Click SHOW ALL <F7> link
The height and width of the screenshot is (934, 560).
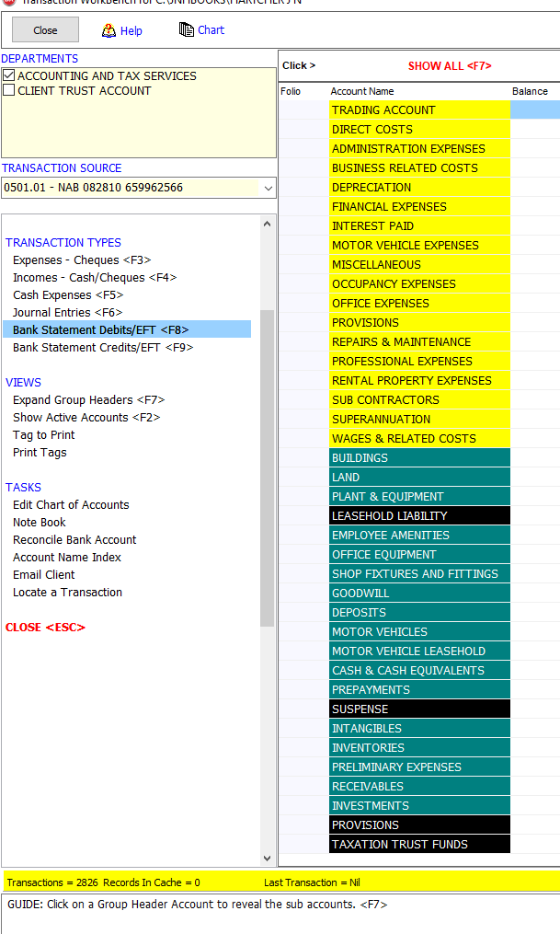[450, 66]
